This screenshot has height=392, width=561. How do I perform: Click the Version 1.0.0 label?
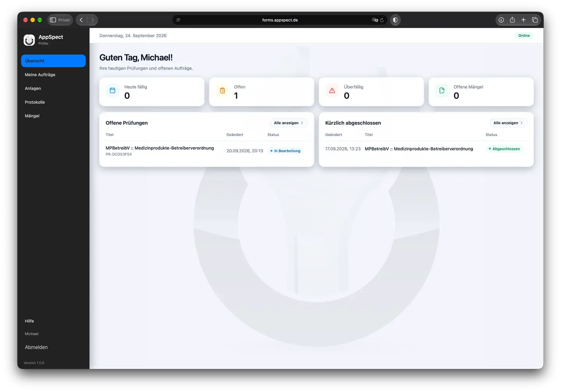pyautogui.click(x=34, y=363)
